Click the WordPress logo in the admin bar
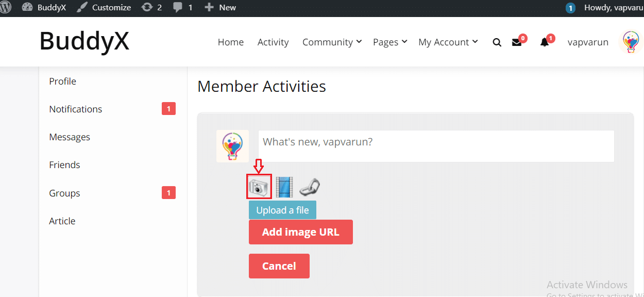Viewport: 644px width, 297px height. [x=8, y=8]
